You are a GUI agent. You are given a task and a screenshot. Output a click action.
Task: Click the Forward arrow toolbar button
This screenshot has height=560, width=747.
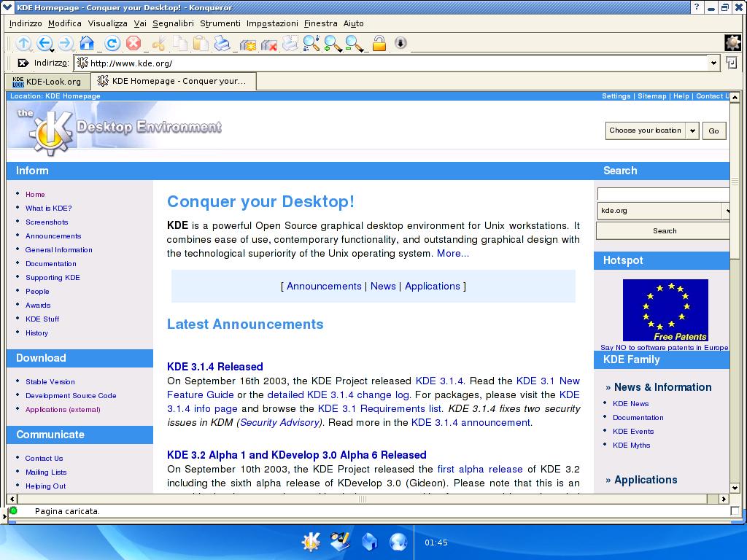tap(66, 43)
